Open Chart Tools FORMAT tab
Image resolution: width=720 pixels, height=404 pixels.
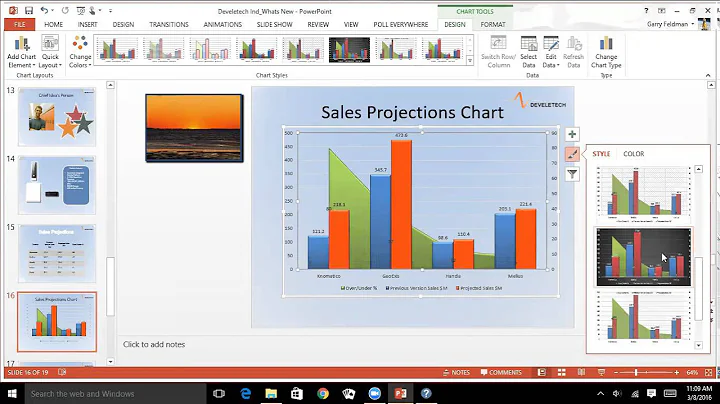tap(493, 24)
